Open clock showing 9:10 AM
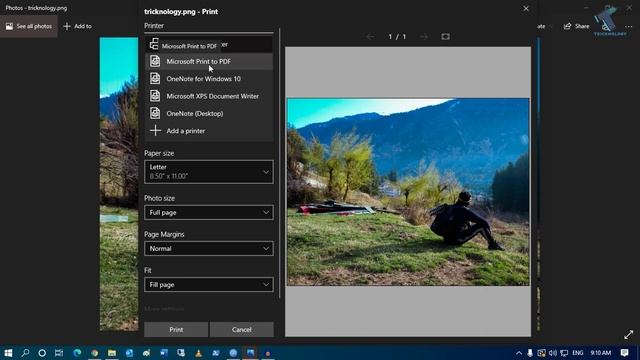The width and height of the screenshot is (640, 360). tap(600, 353)
